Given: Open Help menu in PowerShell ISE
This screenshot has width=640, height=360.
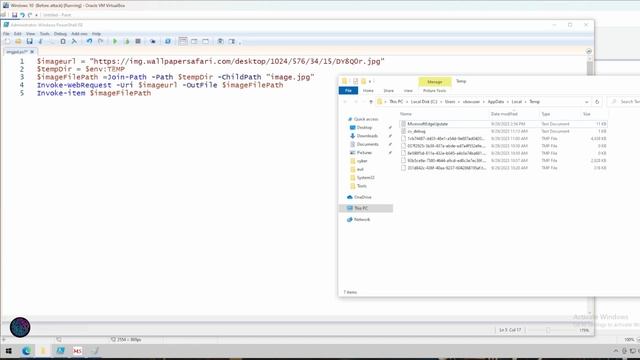Looking at the screenshot, I should coord(96,33).
